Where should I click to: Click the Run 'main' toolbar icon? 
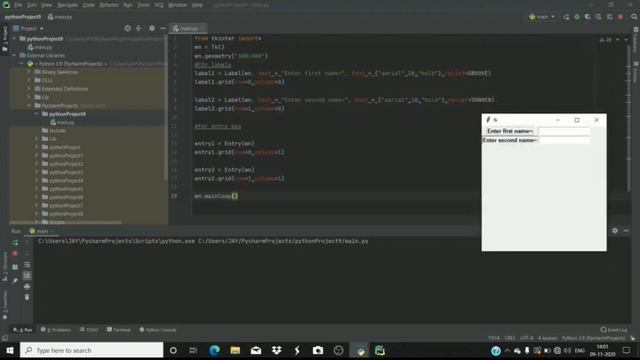click(x=566, y=17)
